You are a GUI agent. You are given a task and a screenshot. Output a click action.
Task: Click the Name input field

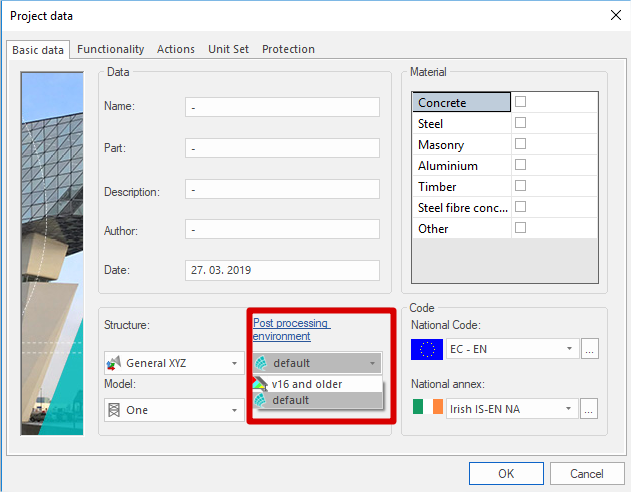pos(282,107)
